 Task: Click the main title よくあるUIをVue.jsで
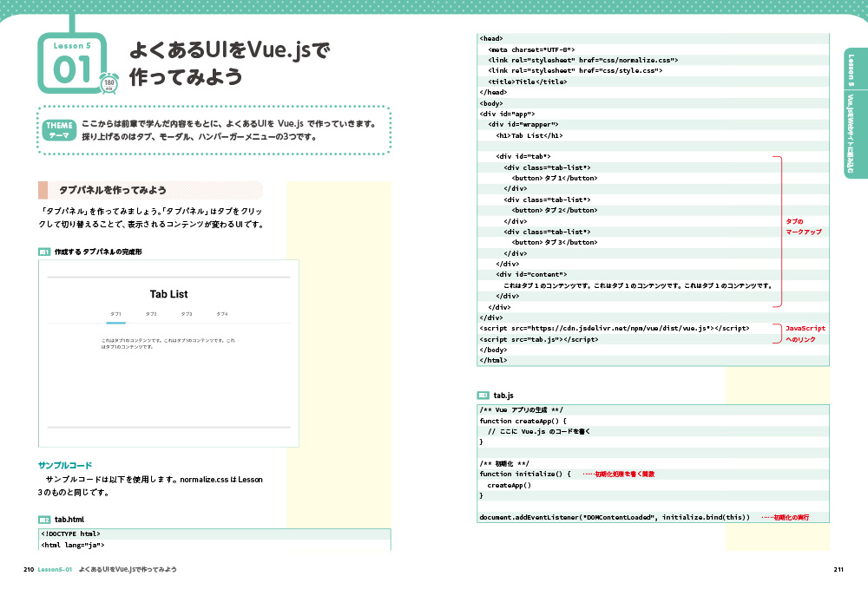230,50
